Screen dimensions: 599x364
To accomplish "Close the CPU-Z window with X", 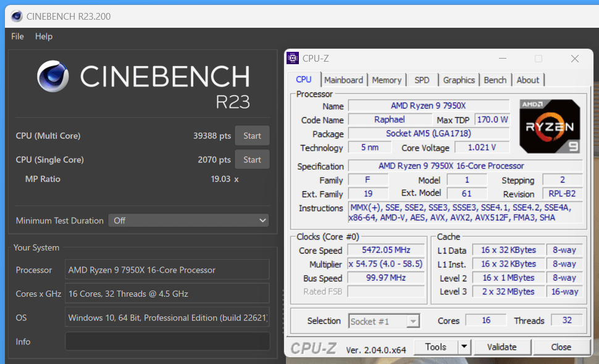I will click(574, 59).
